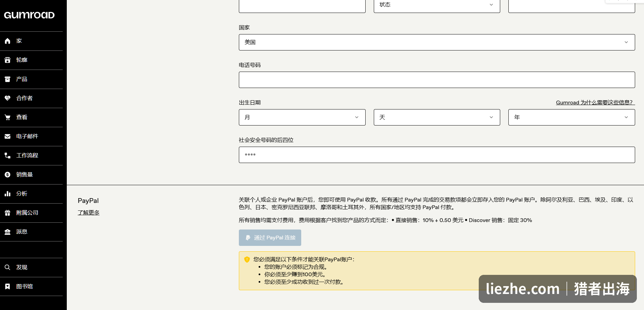Click the bar chart icon beside 分析
The height and width of the screenshot is (310, 644).
coord(7,194)
